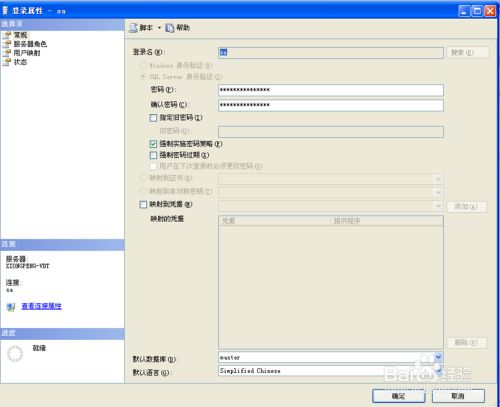Click the 确定 OK button
Screen dimensions: 500x407
[x=399, y=396]
